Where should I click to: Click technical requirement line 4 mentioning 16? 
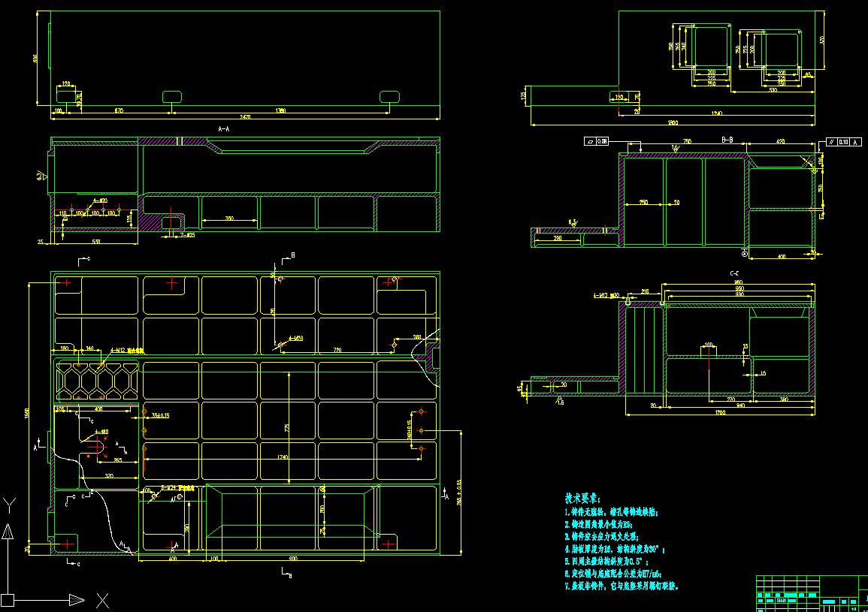(615, 550)
